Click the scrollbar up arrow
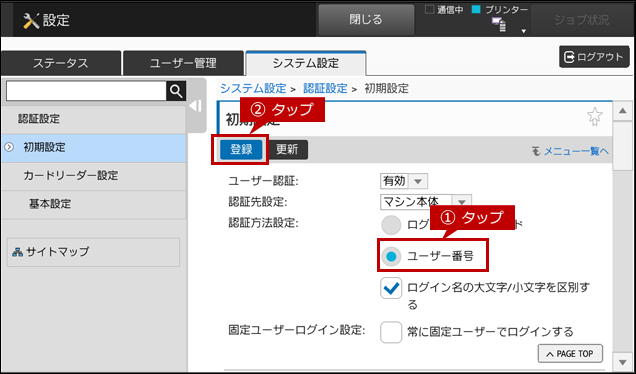Screen dimensions: 636x374 pyautogui.click(x=622, y=111)
